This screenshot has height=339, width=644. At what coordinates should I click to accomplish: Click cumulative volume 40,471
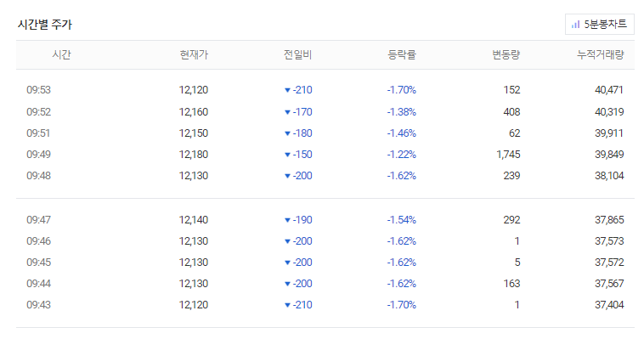coord(609,89)
